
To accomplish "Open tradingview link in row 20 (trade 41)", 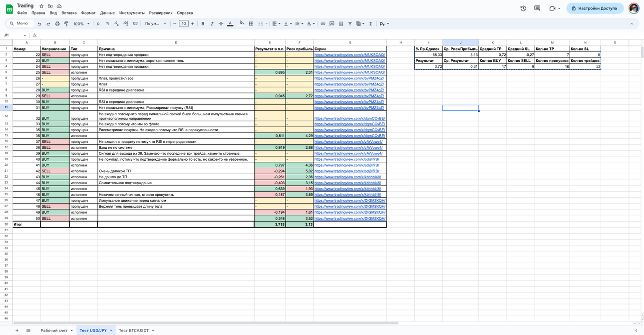I will pyautogui.click(x=346, y=165).
